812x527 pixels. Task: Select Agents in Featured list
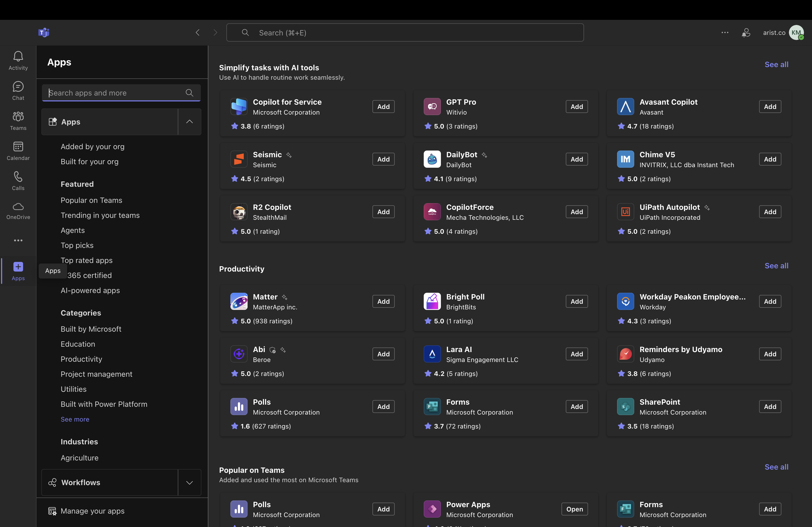click(73, 230)
